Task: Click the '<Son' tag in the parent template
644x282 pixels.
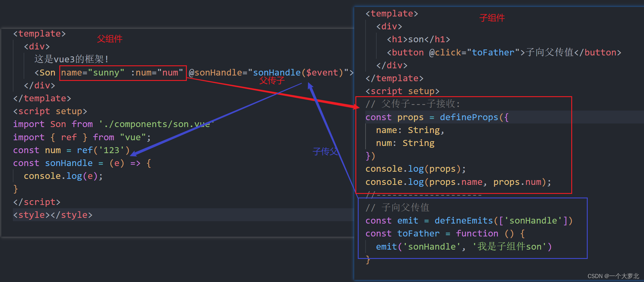Action: point(45,73)
